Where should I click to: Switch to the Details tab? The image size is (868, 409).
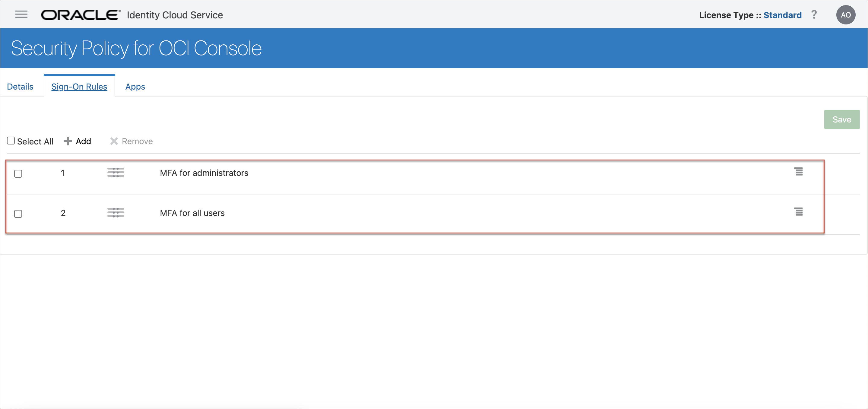[x=20, y=86]
